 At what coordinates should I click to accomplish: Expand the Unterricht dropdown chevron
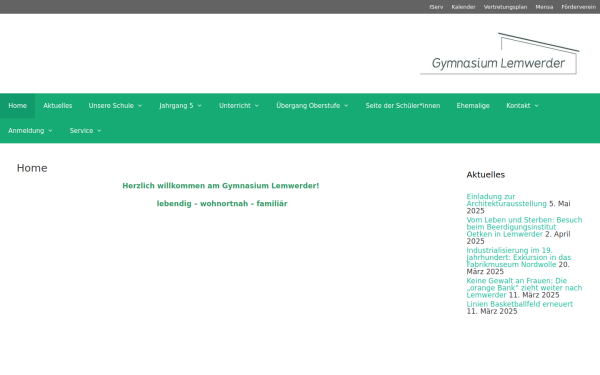click(257, 106)
